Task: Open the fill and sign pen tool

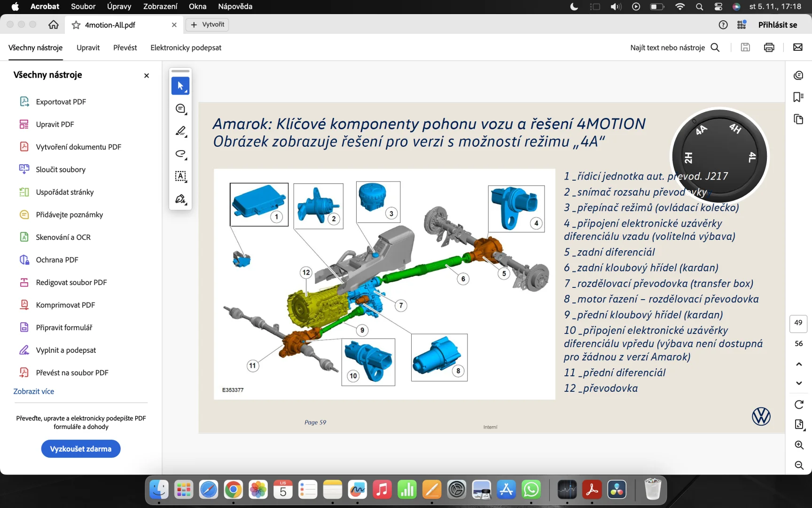Action: point(180,199)
